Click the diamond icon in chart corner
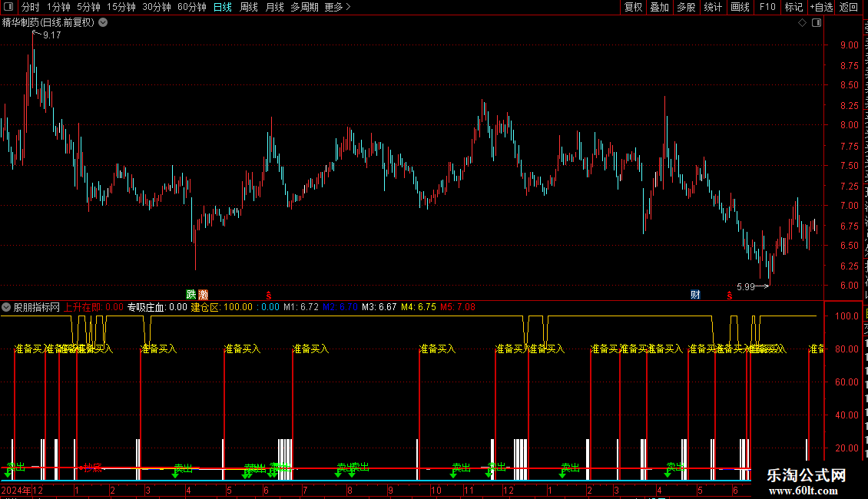The image size is (868, 499). pos(802,23)
